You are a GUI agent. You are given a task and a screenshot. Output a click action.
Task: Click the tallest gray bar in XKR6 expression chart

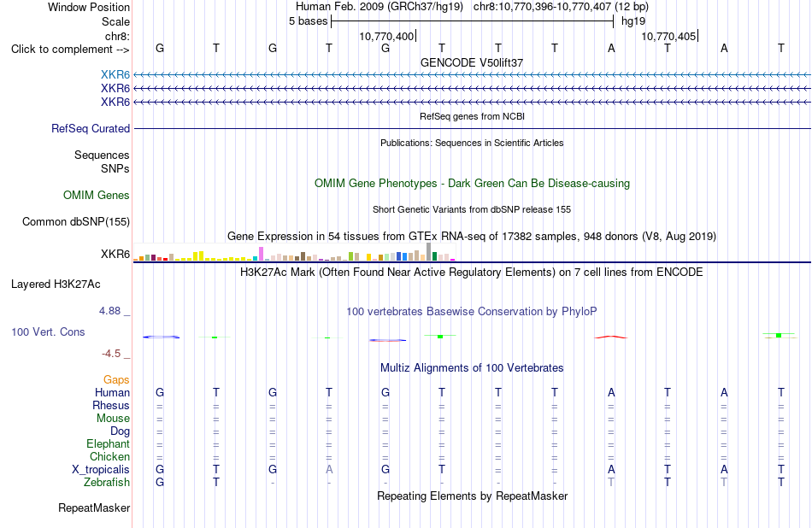coord(428,251)
